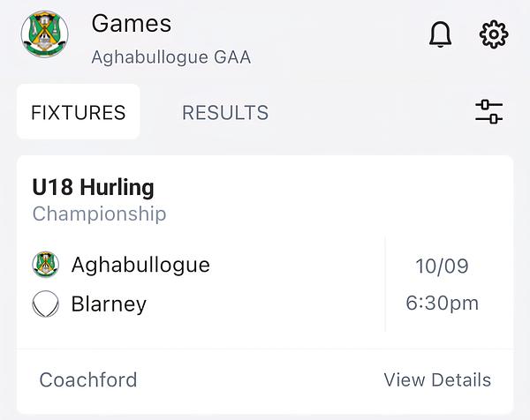Screen dimensions: 530x420
Task: Select Blarney team name in fixture
Action: (109, 304)
